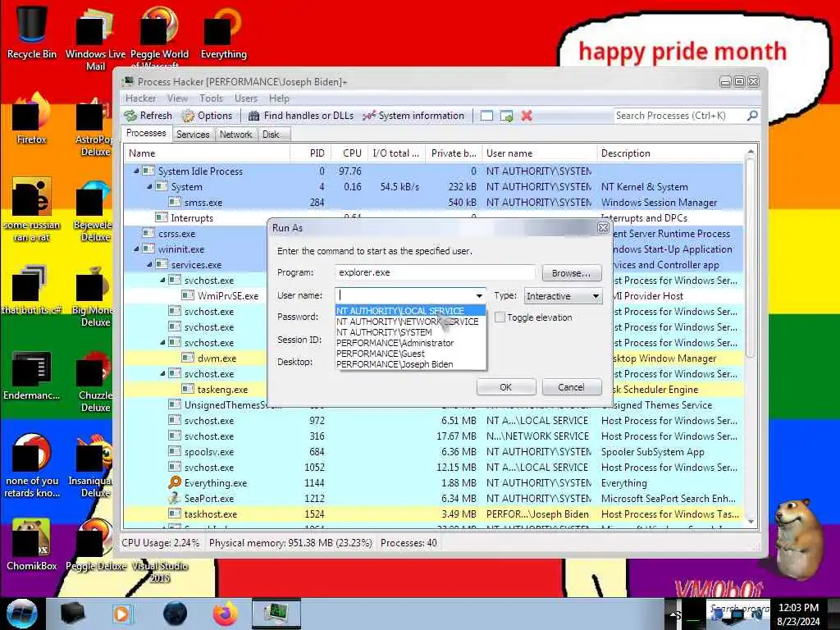Switch to the Services tab
Viewport: 840px width, 630px height.
point(193,134)
